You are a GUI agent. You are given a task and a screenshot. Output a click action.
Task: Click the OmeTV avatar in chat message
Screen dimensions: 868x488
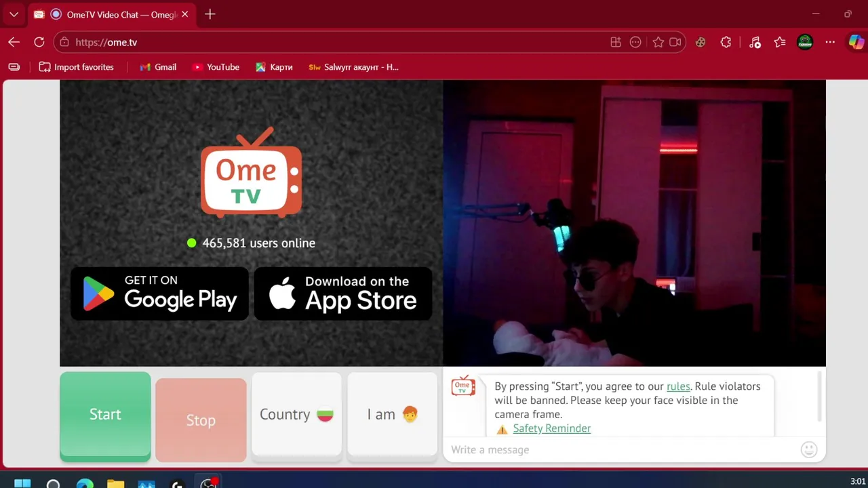point(463,386)
